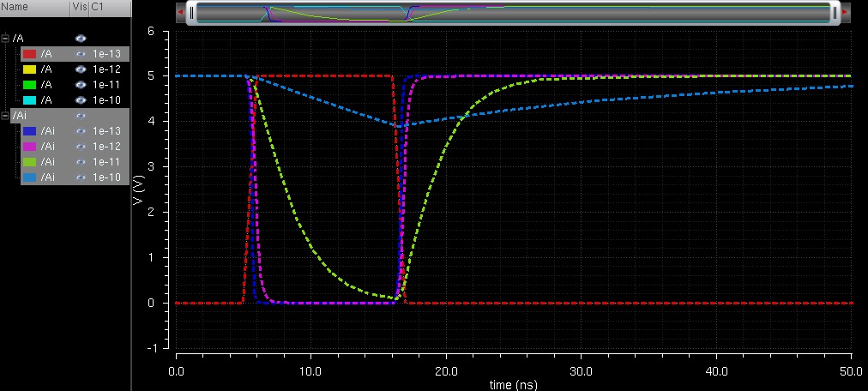Hide the /A 1e-13 red trace
The height and width of the screenshot is (391, 868).
coord(81,54)
